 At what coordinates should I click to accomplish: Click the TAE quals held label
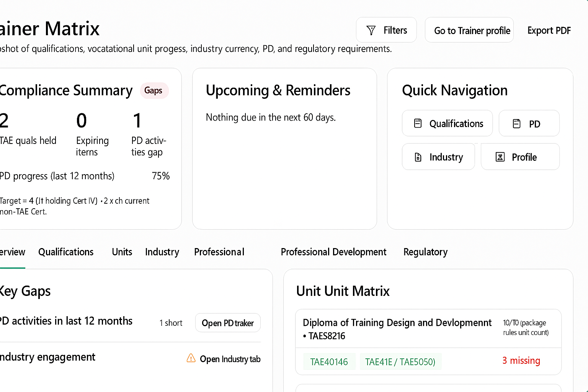click(28, 140)
